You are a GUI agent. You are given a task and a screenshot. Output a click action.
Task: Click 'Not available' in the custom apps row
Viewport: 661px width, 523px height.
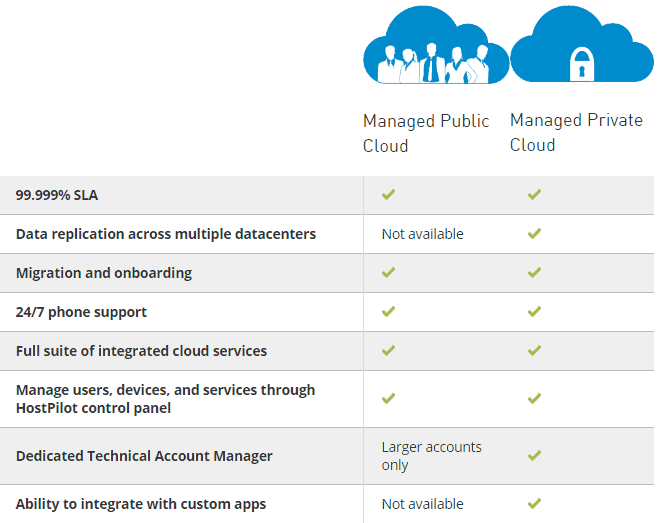(422, 504)
